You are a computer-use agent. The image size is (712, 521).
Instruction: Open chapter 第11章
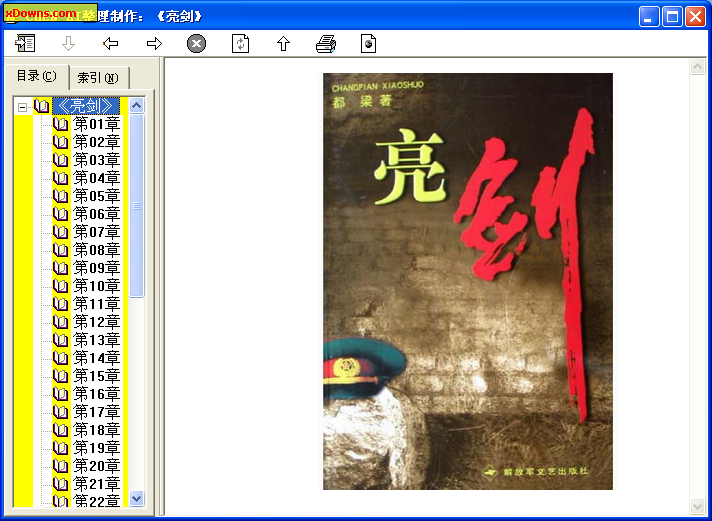click(x=97, y=304)
